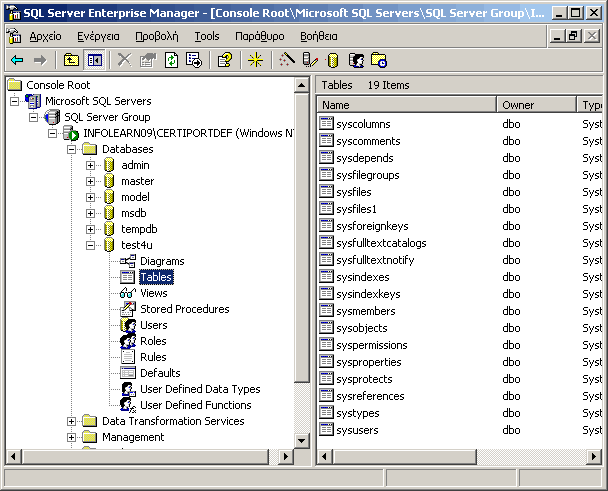The width and height of the screenshot is (608, 491).
Task: Expand the Management folder
Action: [x=71, y=437]
